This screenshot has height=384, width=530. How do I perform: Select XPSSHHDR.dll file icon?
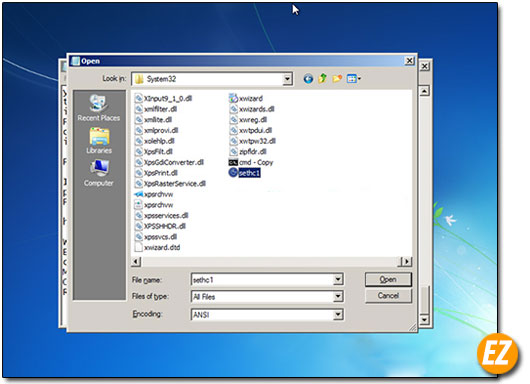click(139, 226)
